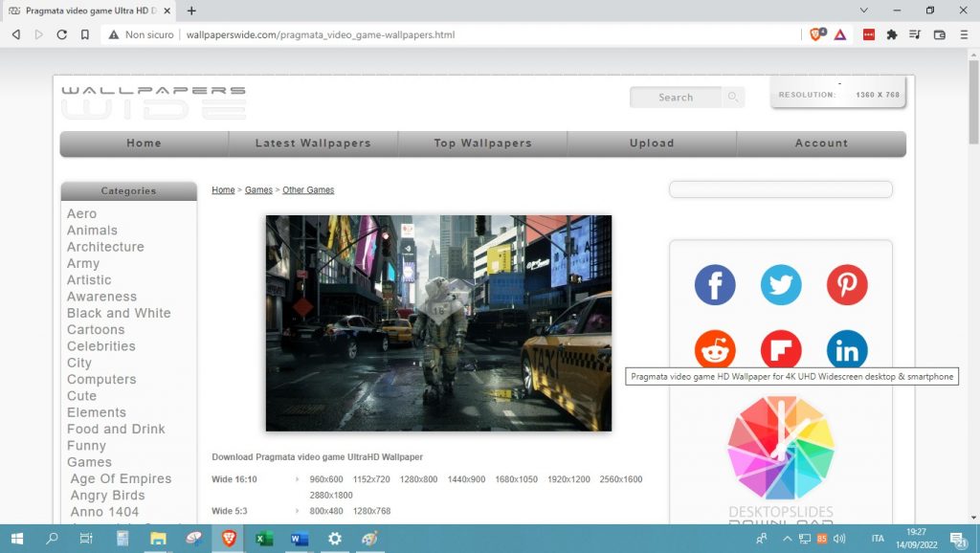Click the search magnifier on WallpapersWide
This screenshot has width=980, height=553.
(732, 97)
